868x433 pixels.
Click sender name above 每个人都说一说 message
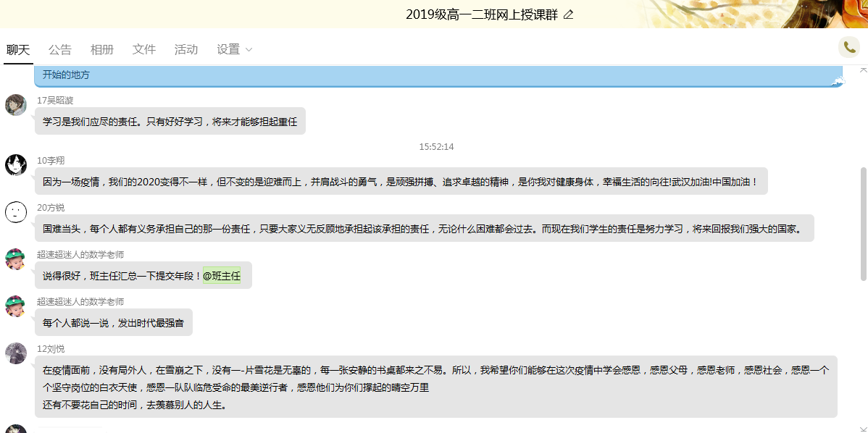(x=80, y=301)
